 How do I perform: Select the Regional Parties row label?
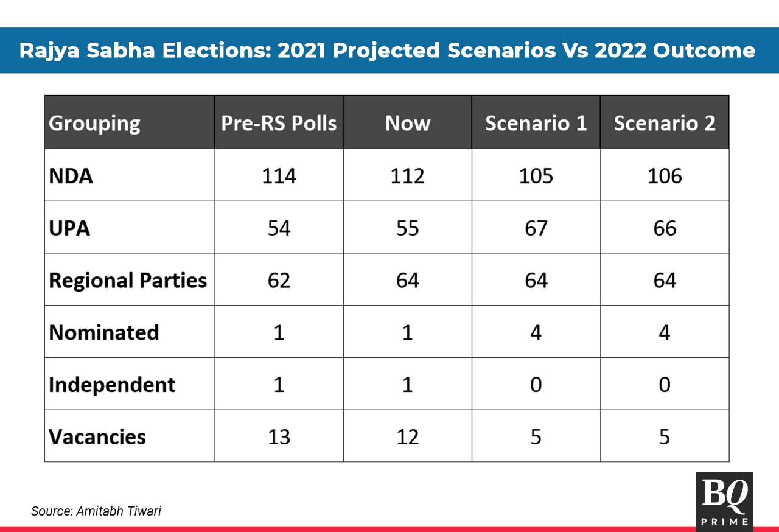pos(128,281)
